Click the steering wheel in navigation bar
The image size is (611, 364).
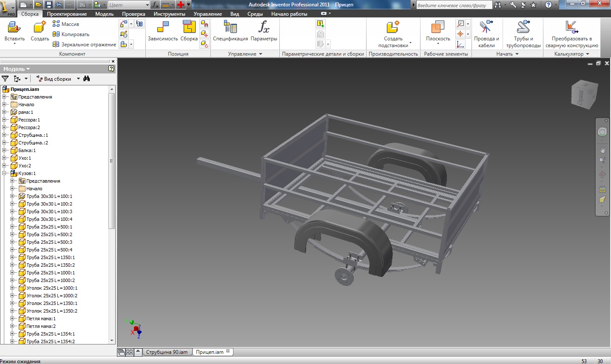coord(602,132)
